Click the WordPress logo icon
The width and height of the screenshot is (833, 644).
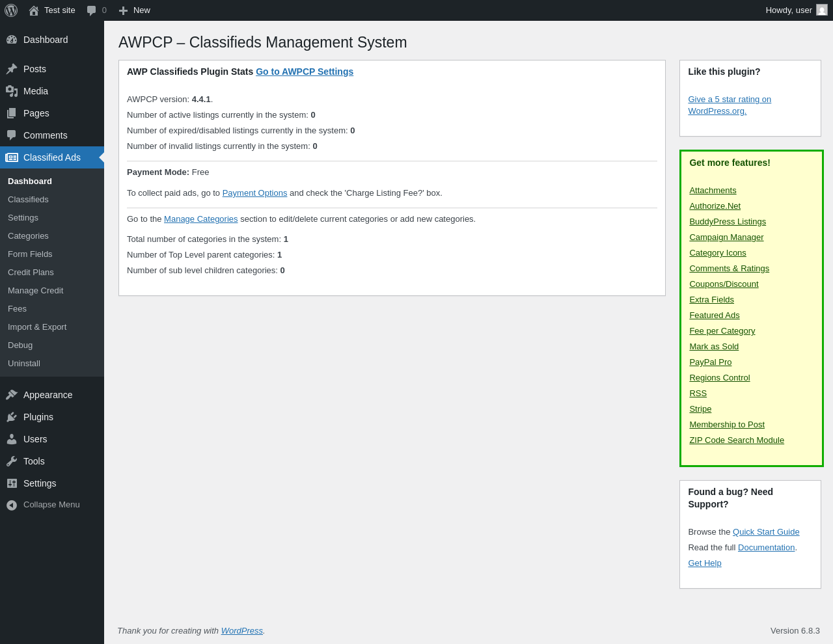tap(11, 10)
